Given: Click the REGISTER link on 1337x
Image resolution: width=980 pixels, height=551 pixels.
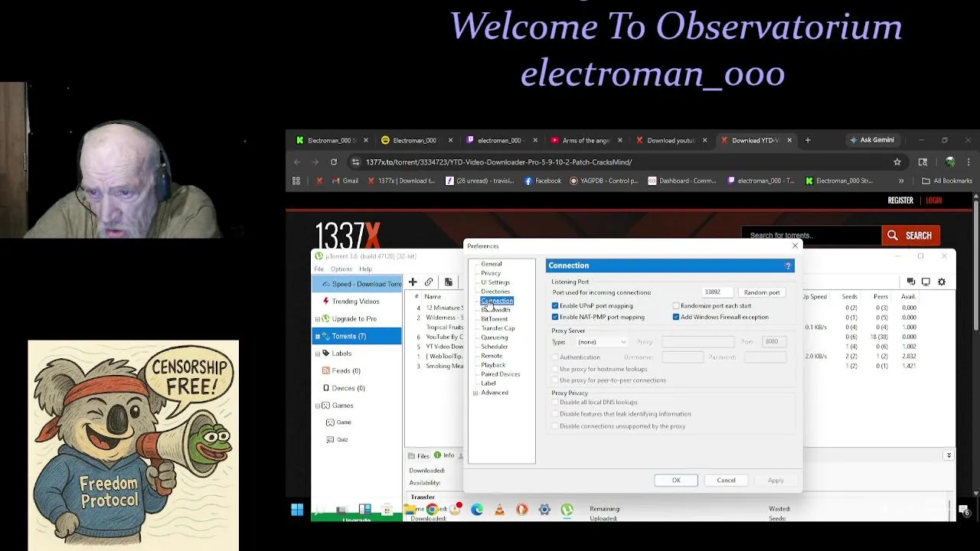Looking at the screenshot, I should tap(900, 201).
